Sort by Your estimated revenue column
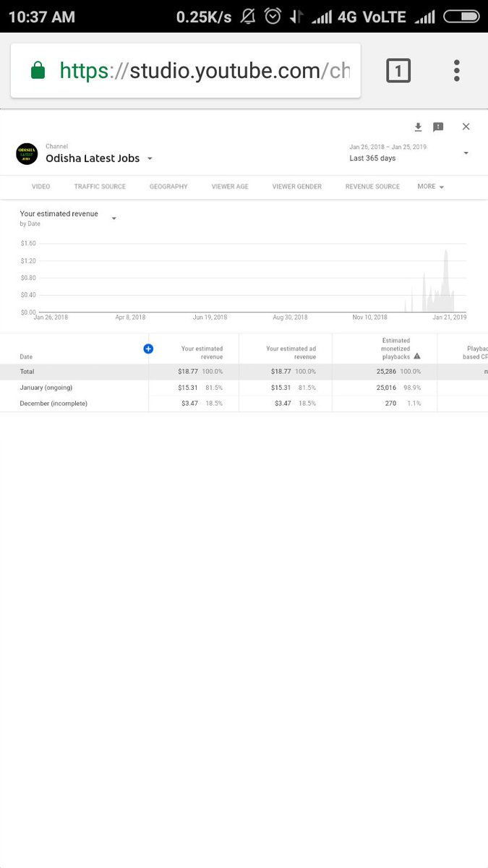The height and width of the screenshot is (868, 488). tap(202, 352)
